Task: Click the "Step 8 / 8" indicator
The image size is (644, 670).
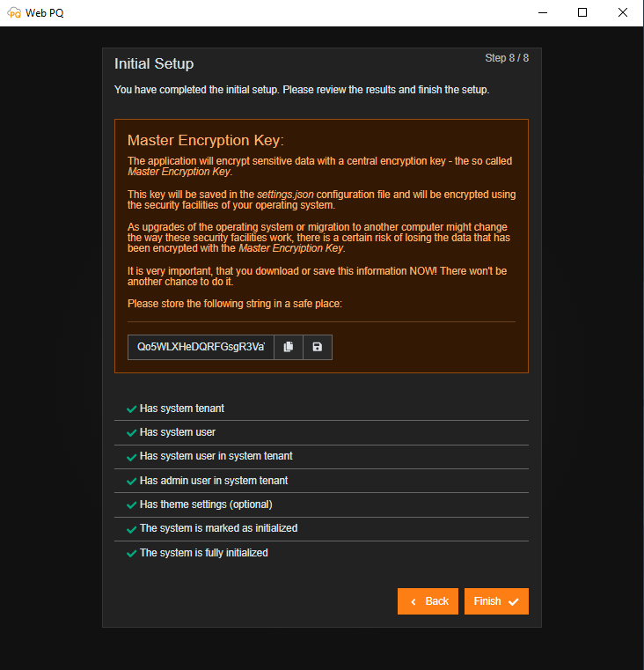Action: 507,58
